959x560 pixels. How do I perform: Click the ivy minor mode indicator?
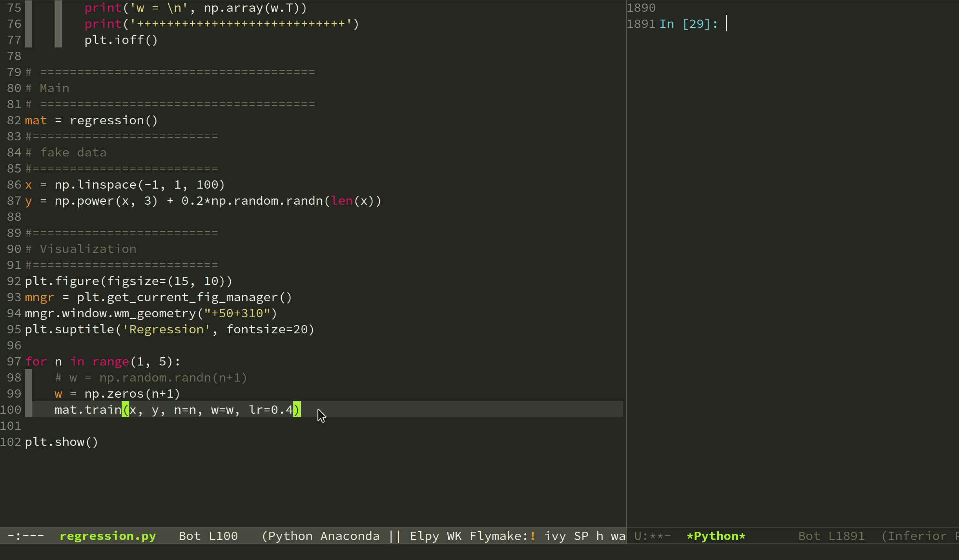point(555,536)
